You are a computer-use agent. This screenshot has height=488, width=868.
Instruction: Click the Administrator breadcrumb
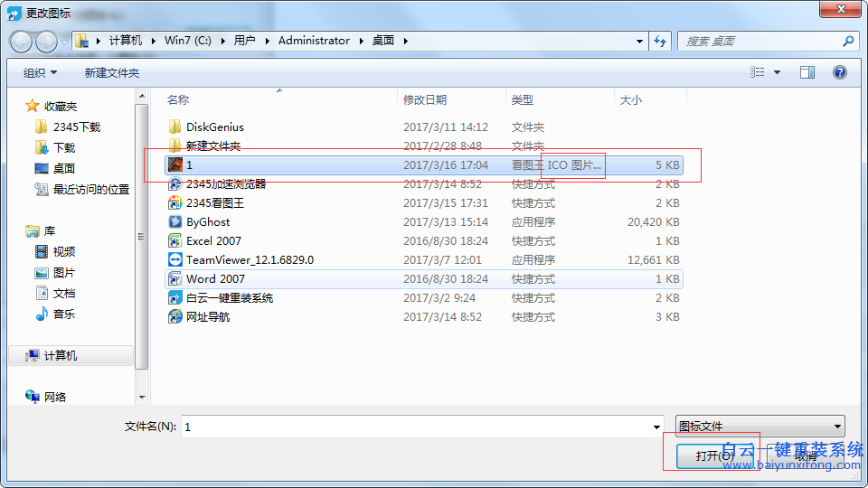314,41
